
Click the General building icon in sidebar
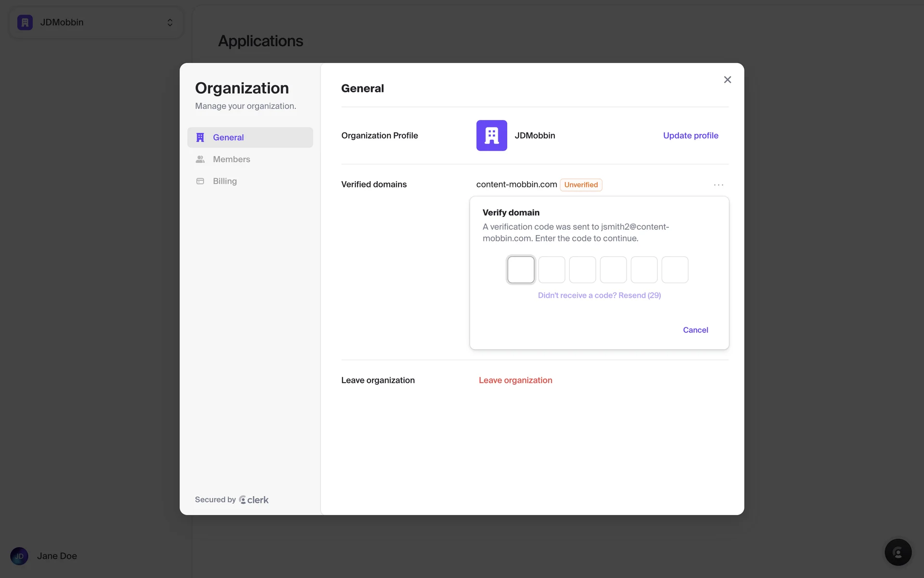point(200,137)
